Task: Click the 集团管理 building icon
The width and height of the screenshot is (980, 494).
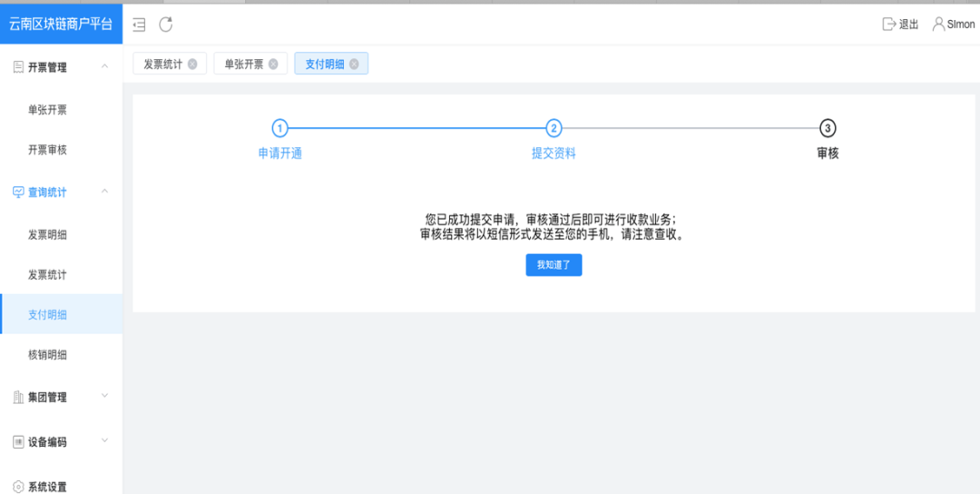Action: (x=18, y=397)
